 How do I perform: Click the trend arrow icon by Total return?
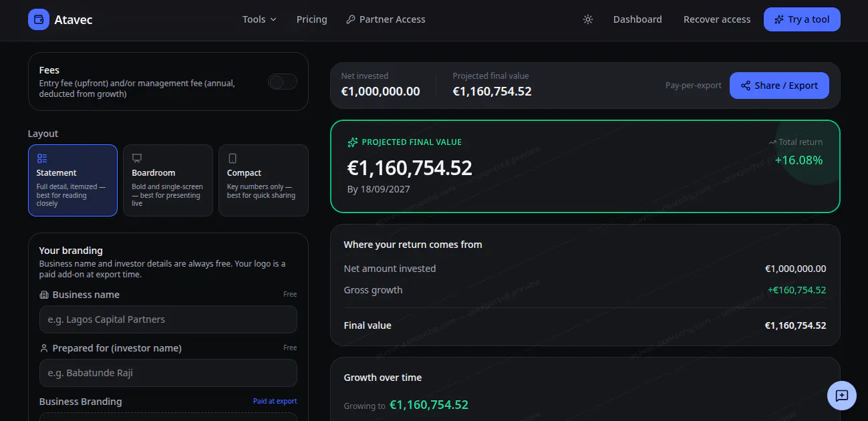click(x=772, y=142)
